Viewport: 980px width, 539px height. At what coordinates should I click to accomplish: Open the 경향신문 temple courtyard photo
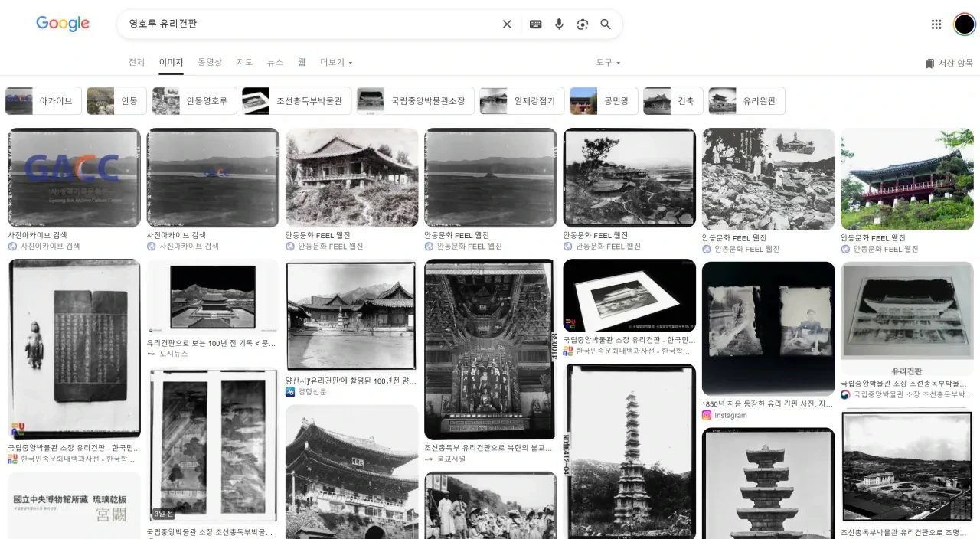(x=351, y=316)
